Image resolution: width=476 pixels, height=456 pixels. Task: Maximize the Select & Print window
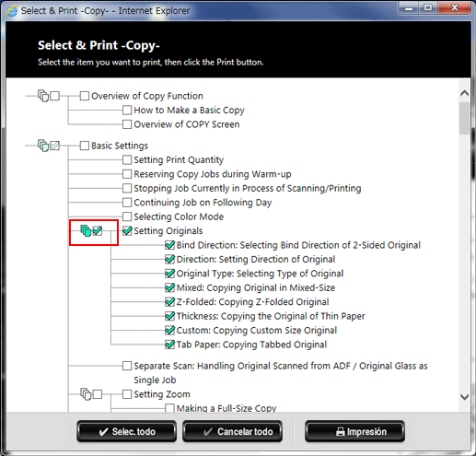click(x=428, y=8)
